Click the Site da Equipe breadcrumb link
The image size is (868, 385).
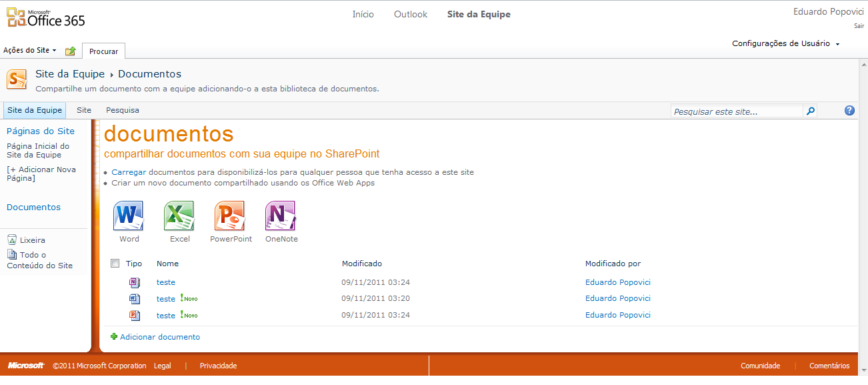(70, 74)
